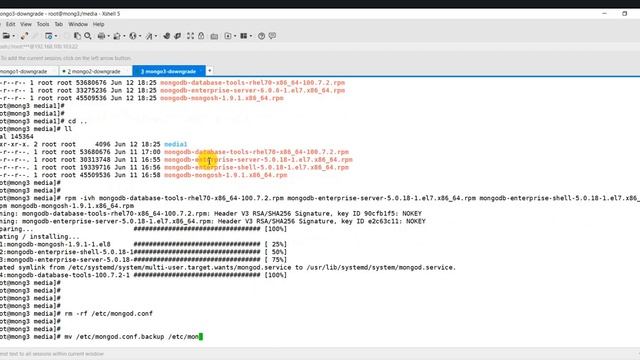The height and width of the screenshot is (360, 640).
Task: Click the color scheme icon
Action: [117, 36]
